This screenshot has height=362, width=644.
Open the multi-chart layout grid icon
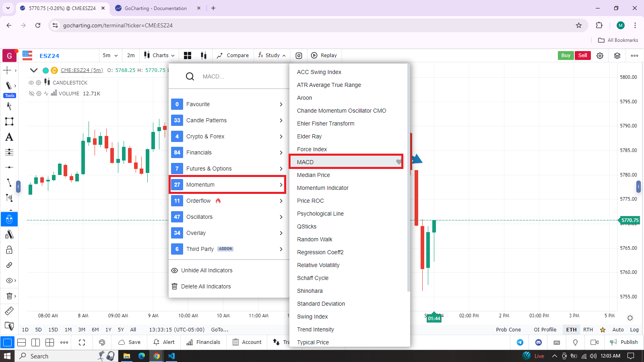(x=188, y=56)
